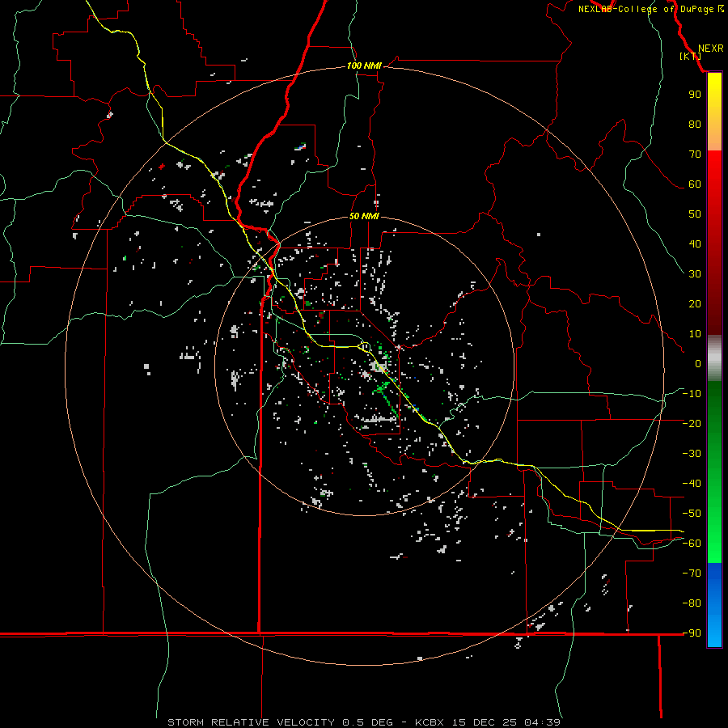Click the -50 value on the scale
Image resolution: width=728 pixels, height=728 pixels.
tap(692, 514)
